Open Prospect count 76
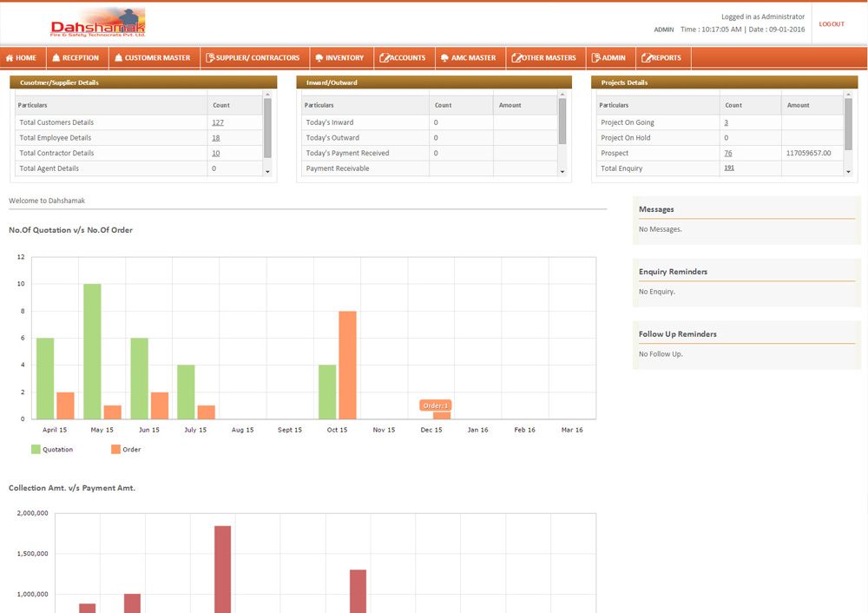The image size is (868, 613). 728,154
